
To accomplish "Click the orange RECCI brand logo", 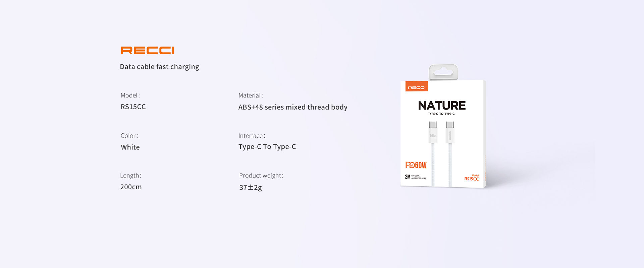I will tap(148, 51).
